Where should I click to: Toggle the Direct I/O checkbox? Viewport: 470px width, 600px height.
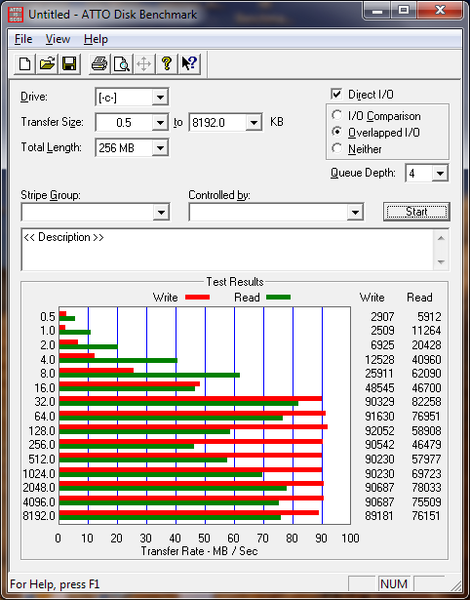[336, 94]
